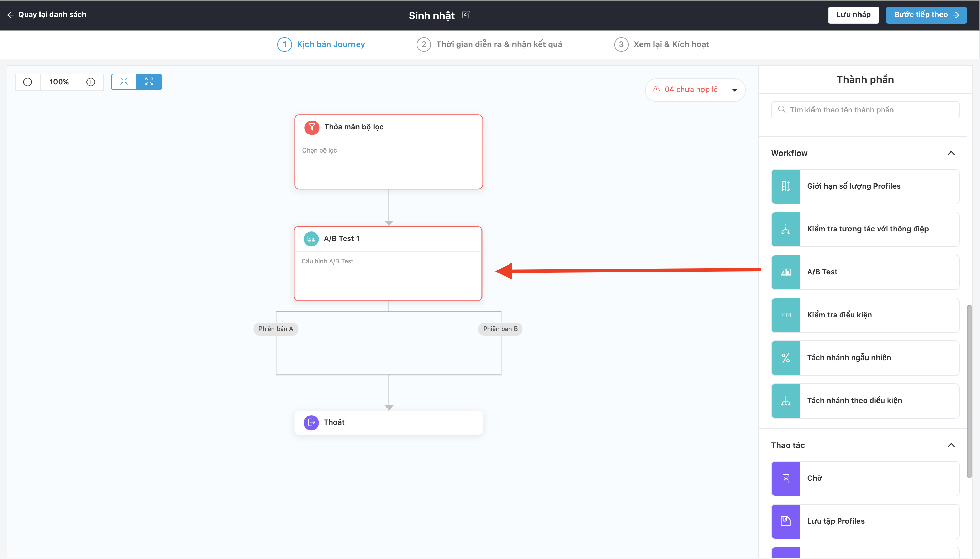The width and height of the screenshot is (980, 559).
Task: Go to Xem lại & Kích hoạt step
Action: pos(662,44)
